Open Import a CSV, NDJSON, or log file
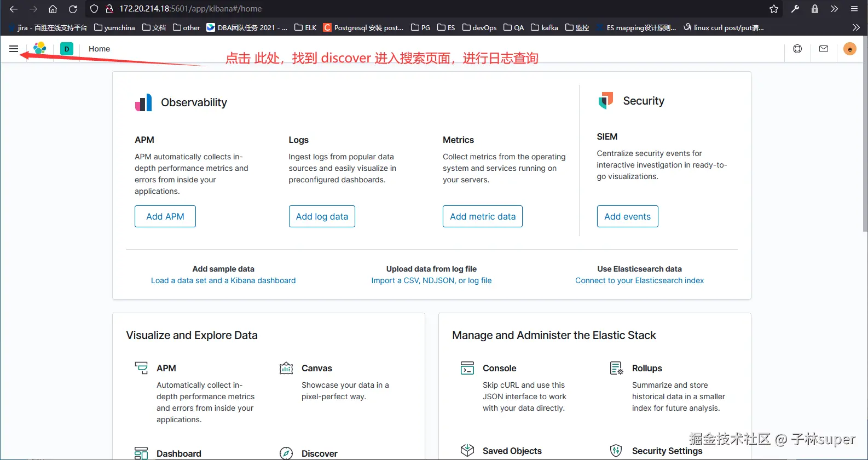868x460 pixels. point(431,280)
